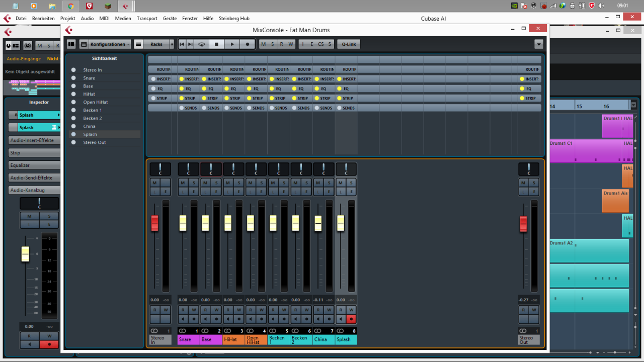Select the Open HiHat channel name label

coord(256,340)
